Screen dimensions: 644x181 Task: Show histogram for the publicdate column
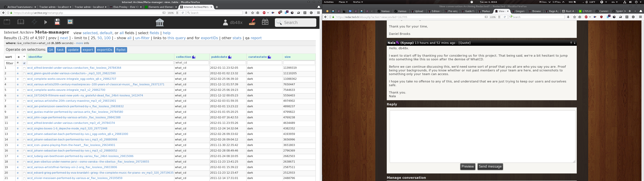(x=230, y=57)
